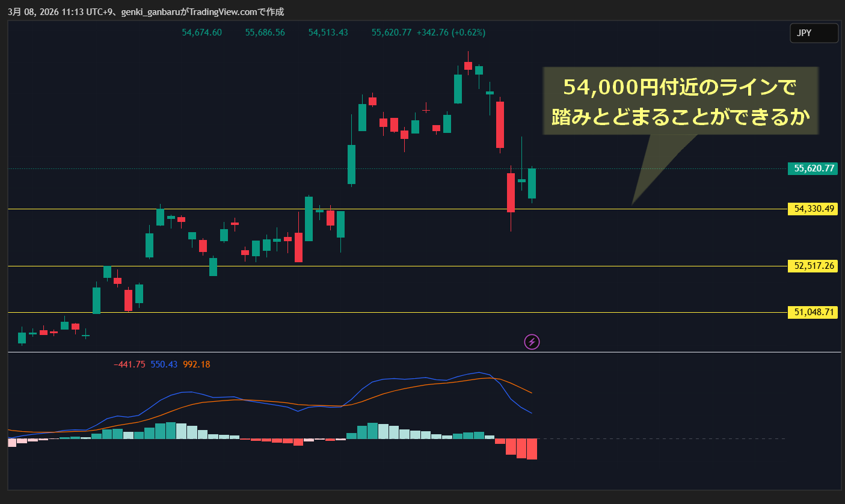Select the latest green candlestick
This screenshot has height=504, width=845.
532,183
